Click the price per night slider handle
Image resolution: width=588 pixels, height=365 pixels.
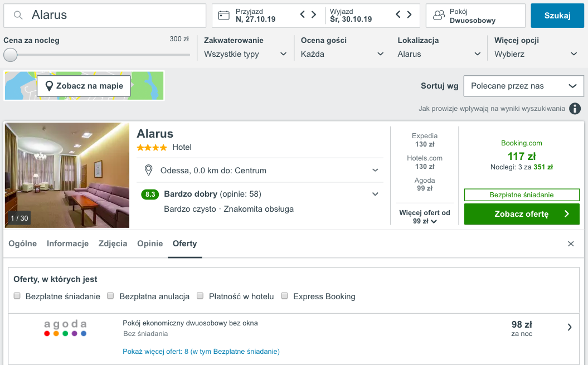click(11, 55)
